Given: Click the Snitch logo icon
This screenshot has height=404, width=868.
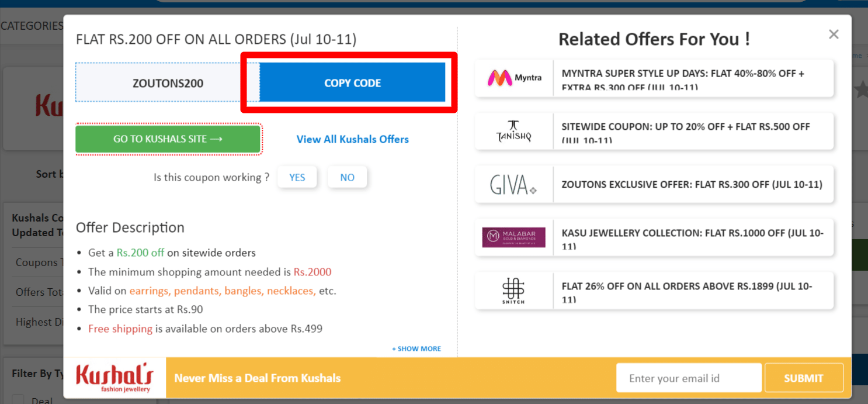Looking at the screenshot, I should 514,291.
